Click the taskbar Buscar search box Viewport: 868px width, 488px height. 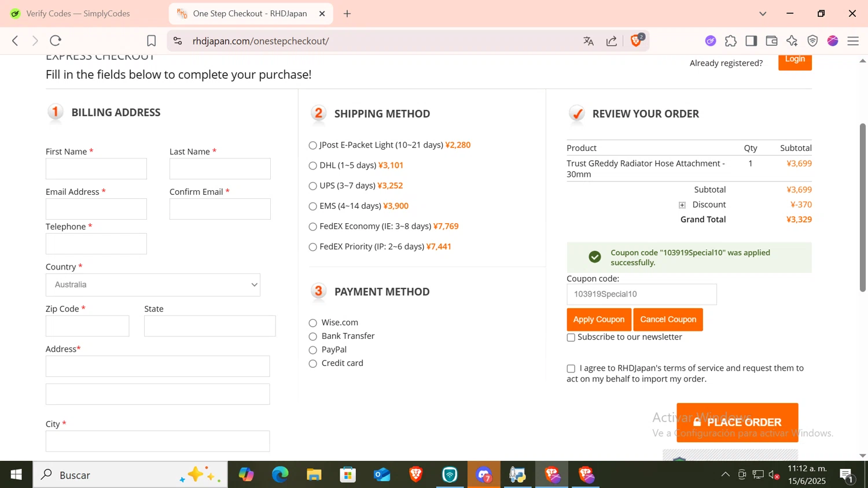[x=130, y=475]
